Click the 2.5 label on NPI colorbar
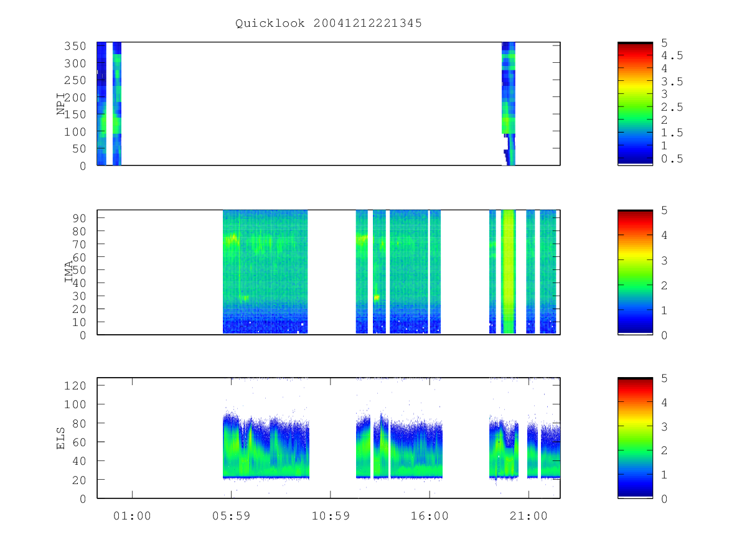This screenshot has width=747, height=560. pos(672,107)
